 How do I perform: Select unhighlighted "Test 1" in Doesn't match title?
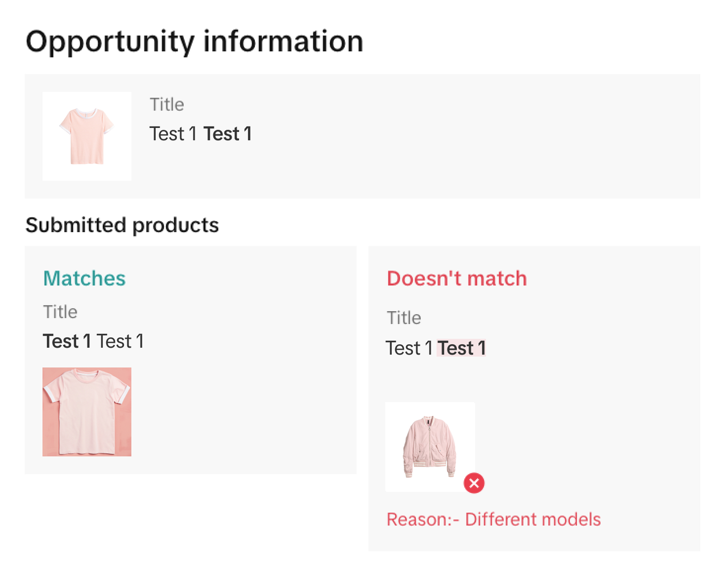pyautogui.click(x=409, y=348)
